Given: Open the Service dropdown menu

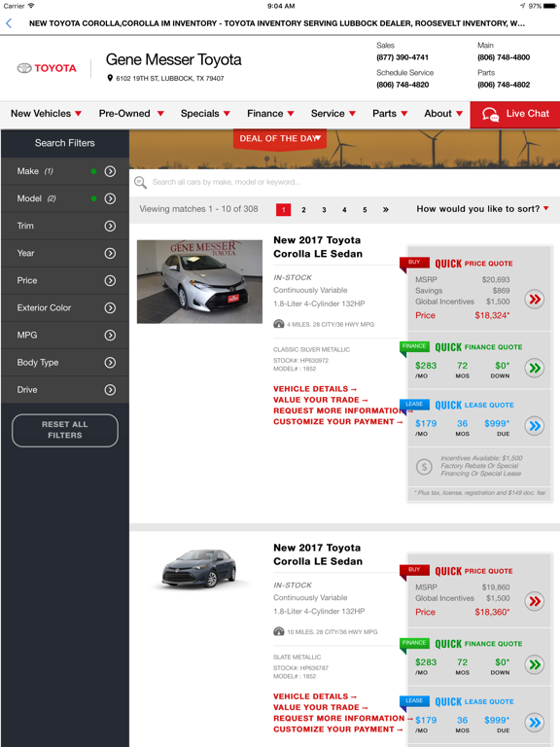Looking at the screenshot, I should tap(333, 114).
